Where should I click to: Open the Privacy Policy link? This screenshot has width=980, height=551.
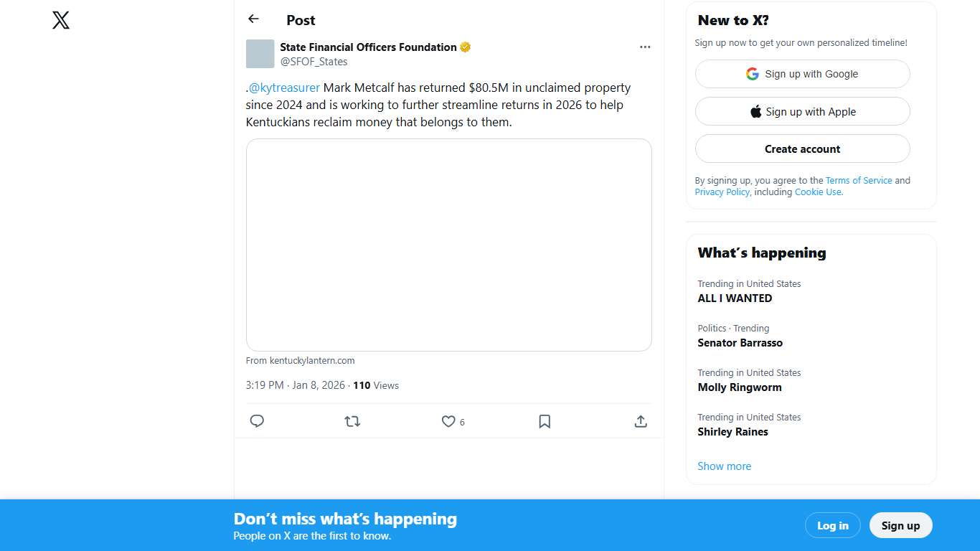point(722,192)
